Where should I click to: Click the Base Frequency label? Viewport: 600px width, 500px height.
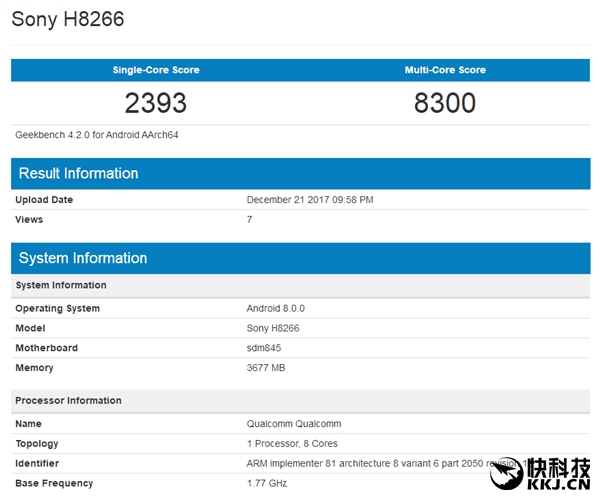(54, 484)
